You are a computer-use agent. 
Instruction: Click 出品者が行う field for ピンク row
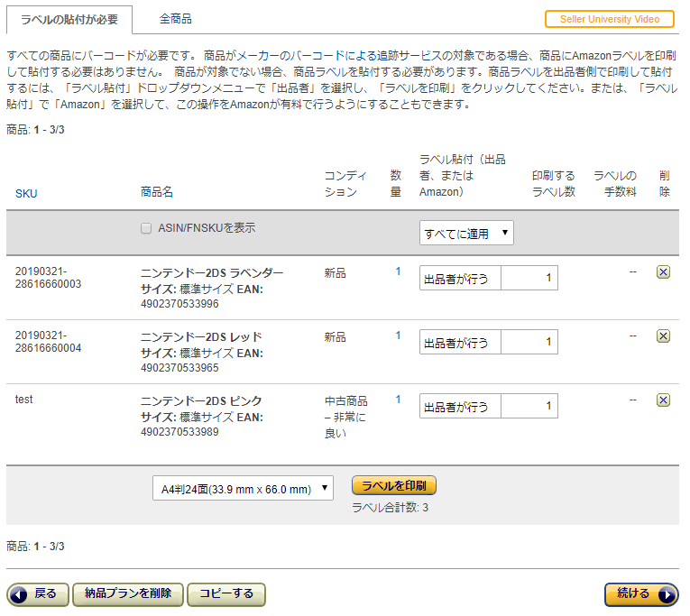(x=460, y=406)
